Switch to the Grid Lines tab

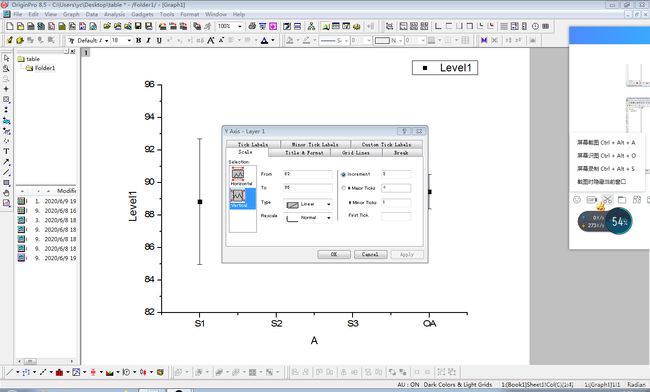click(356, 153)
